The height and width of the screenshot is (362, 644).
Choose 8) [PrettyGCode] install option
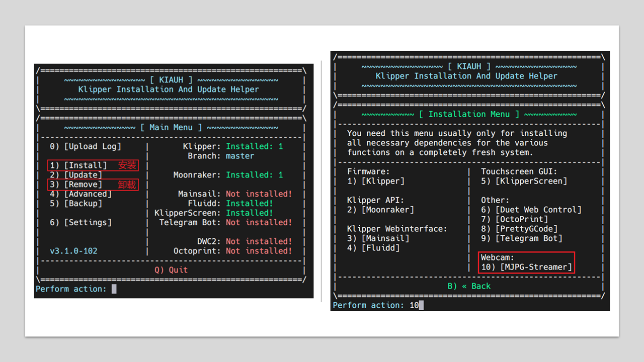click(x=519, y=229)
